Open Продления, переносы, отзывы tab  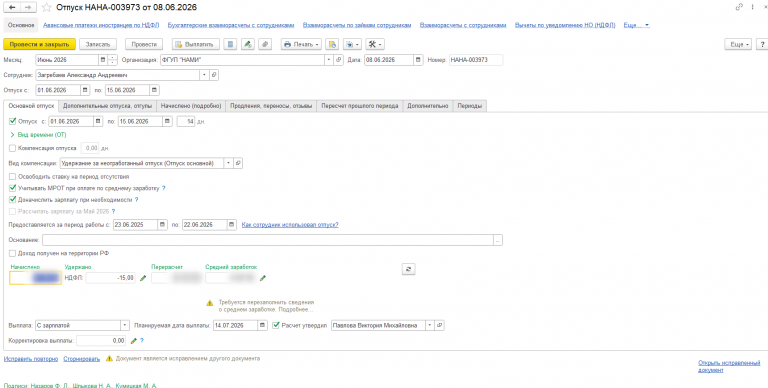click(271, 106)
